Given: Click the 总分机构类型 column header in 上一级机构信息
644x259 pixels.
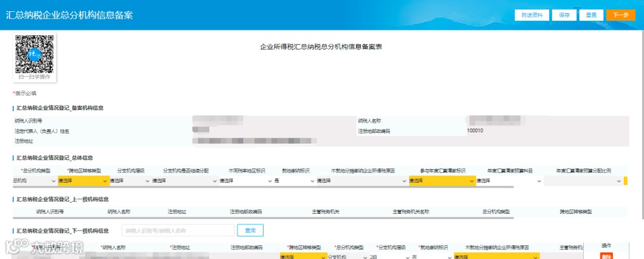Looking at the screenshot, I should [x=496, y=212].
